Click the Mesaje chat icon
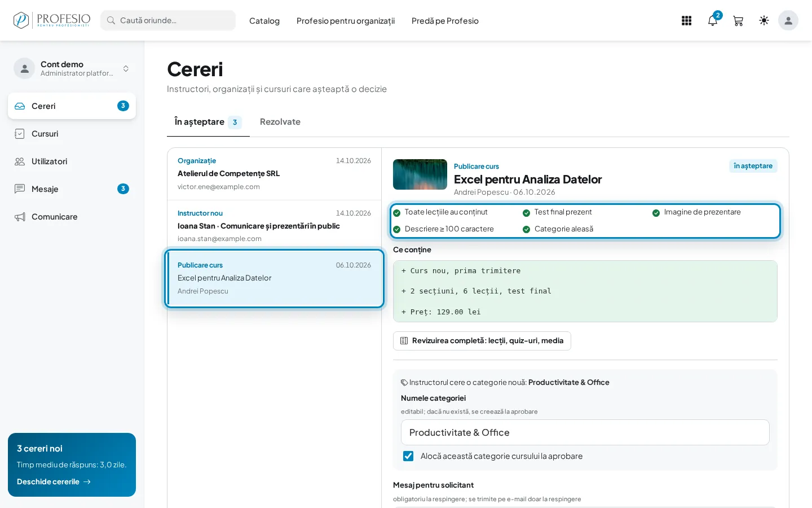812x508 pixels. (x=20, y=189)
